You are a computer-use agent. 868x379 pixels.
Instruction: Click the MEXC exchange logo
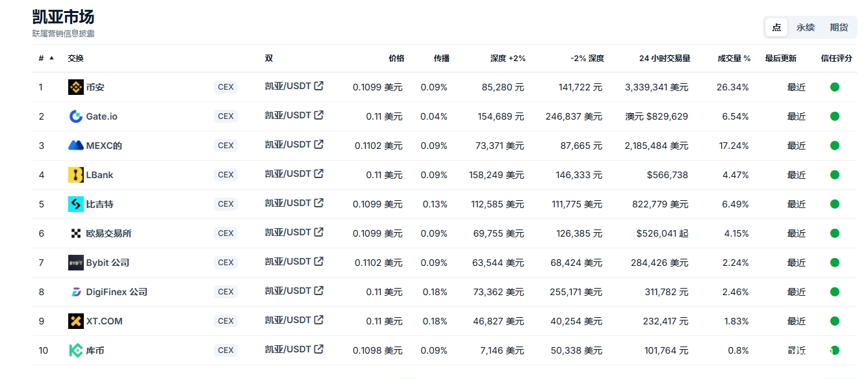pyautogui.click(x=76, y=146)
